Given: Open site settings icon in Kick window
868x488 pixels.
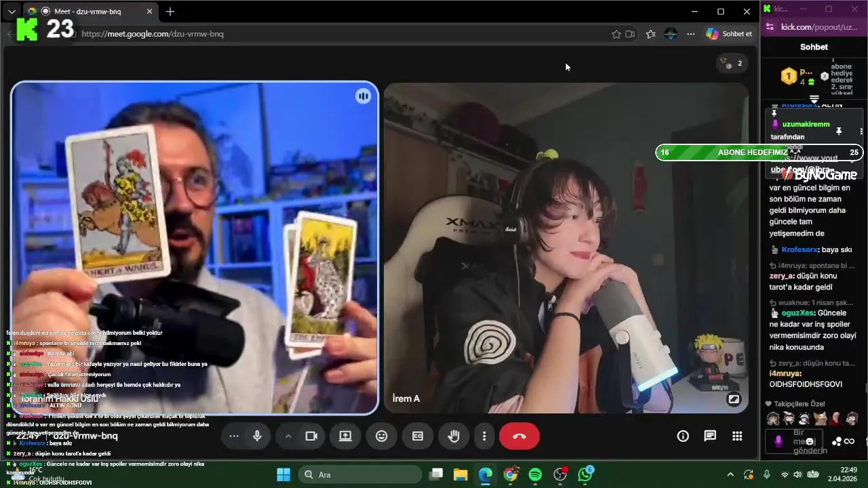Looking at the screenshot, I should [x=769, y=27].
